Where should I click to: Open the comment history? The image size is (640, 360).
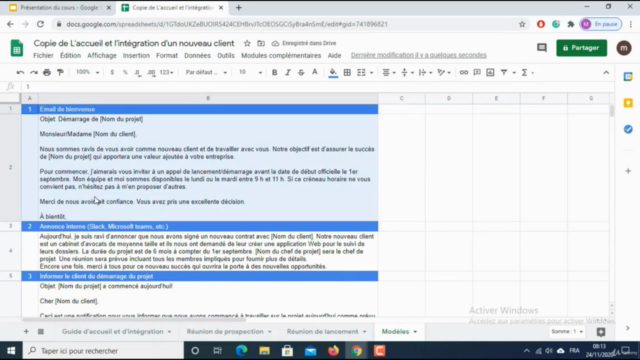point(542,48)
